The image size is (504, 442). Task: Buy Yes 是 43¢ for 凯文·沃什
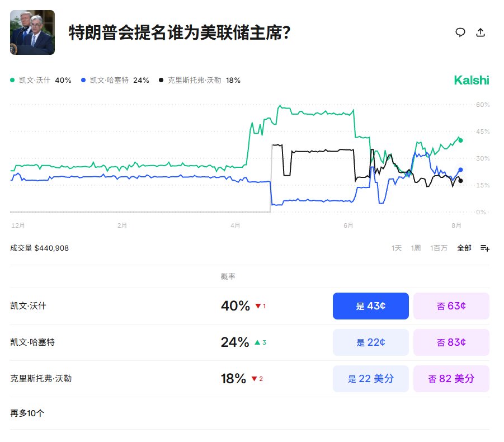click(371, 305)
